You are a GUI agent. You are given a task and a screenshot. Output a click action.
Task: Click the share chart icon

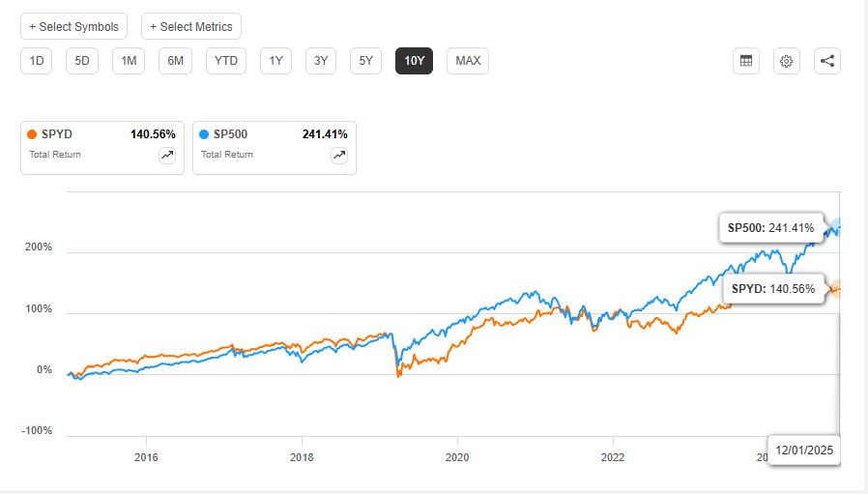tap(827, 61)
